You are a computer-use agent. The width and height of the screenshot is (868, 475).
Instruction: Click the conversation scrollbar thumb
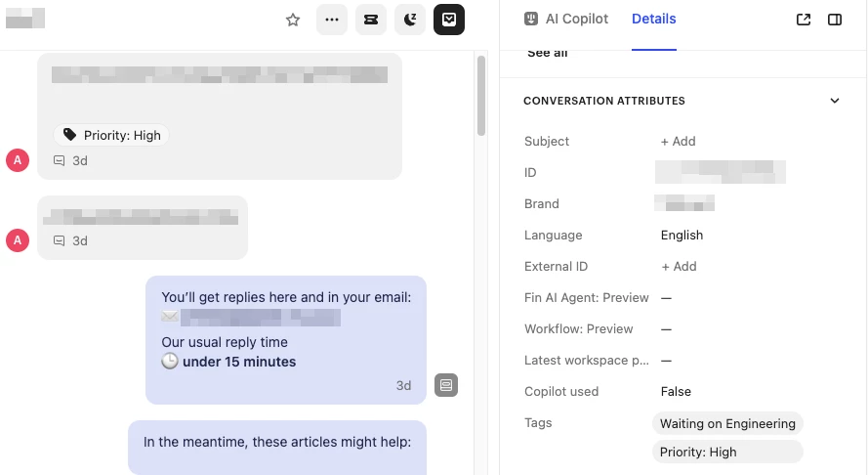click(481, 96)
